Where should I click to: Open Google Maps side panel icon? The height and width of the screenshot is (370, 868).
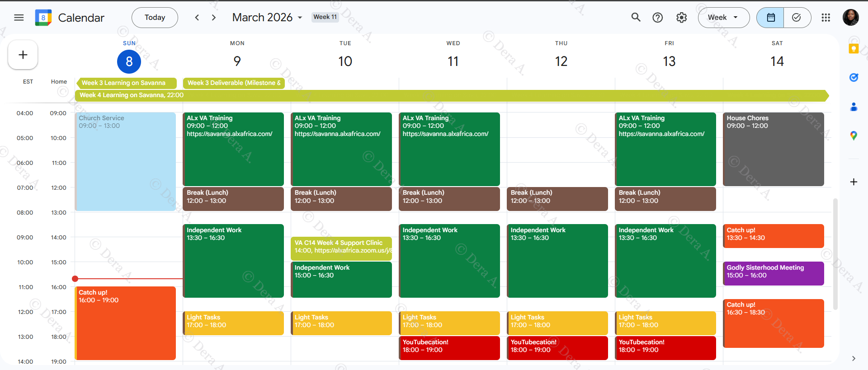tap(854, 136)
